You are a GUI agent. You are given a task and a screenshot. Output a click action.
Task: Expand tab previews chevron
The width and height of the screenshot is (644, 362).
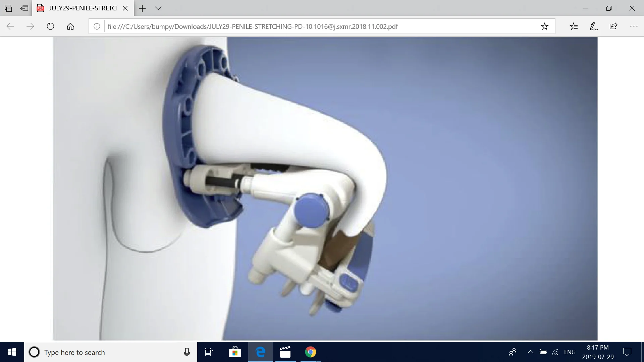click(158, 8)
